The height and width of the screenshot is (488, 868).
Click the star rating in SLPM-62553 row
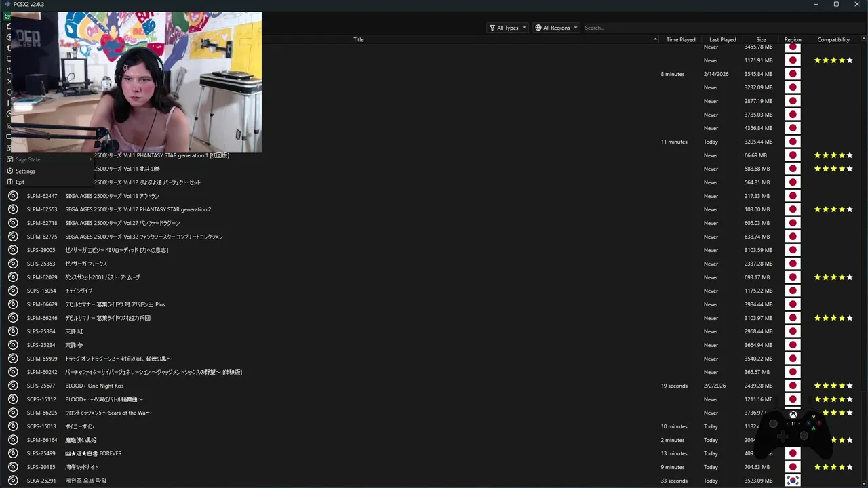pos(833,209)
